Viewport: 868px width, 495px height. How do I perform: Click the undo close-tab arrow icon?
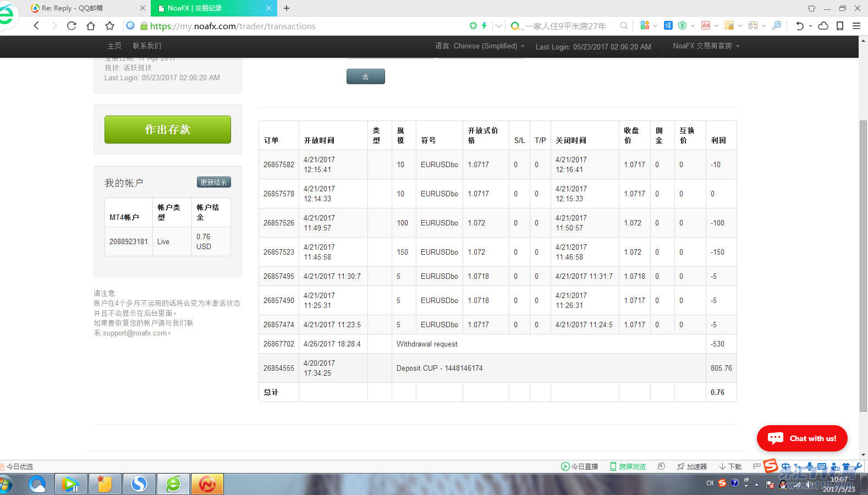click(800, 26)
